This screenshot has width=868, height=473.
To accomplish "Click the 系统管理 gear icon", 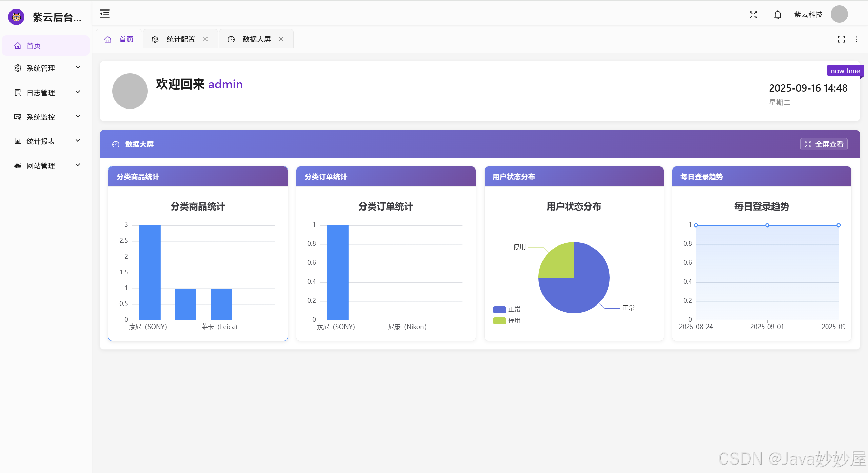I will [x=18, y=68].
